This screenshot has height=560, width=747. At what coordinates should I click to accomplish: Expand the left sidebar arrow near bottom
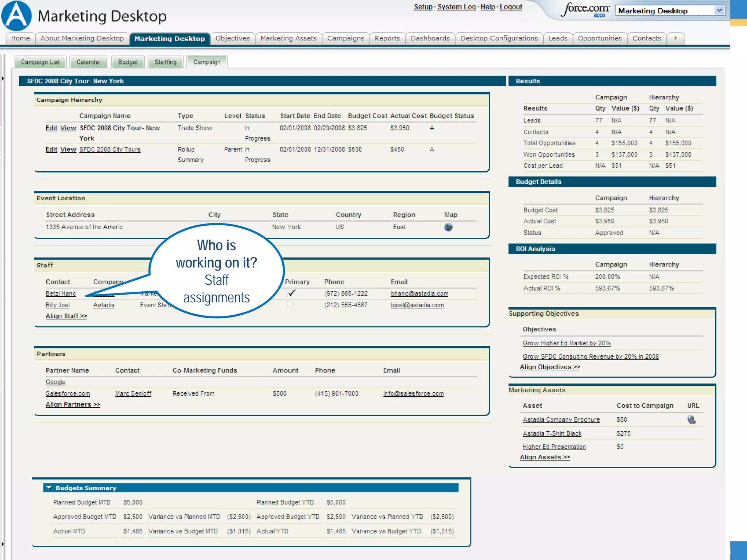click(x=3, y=544)
